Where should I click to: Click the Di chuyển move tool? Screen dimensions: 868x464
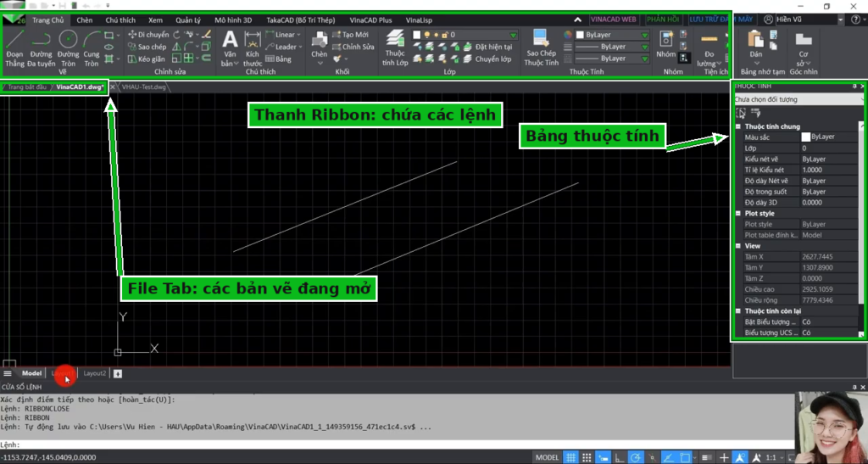(148, 34)
